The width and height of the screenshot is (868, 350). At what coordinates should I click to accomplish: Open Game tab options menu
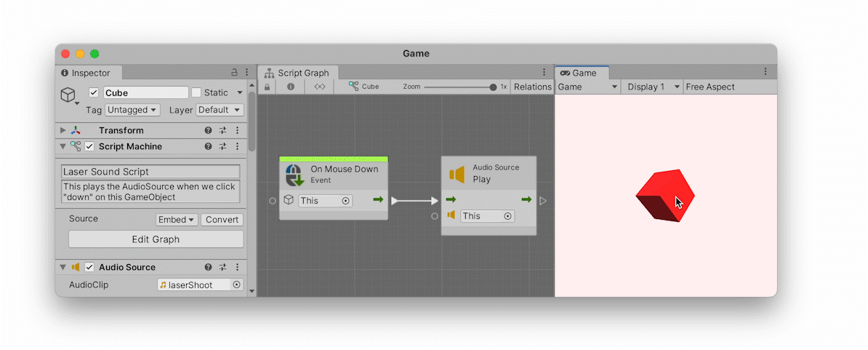(x=765, y=72)
